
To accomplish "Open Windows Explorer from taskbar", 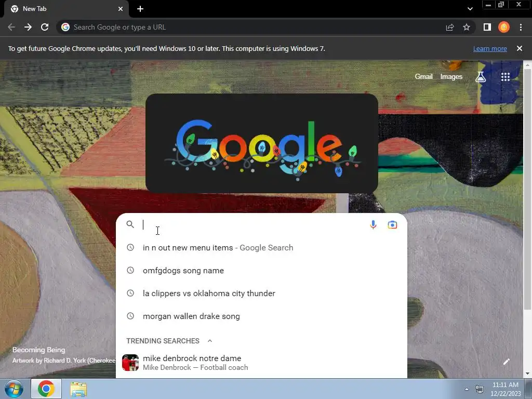I will click(x=78, y=389).
